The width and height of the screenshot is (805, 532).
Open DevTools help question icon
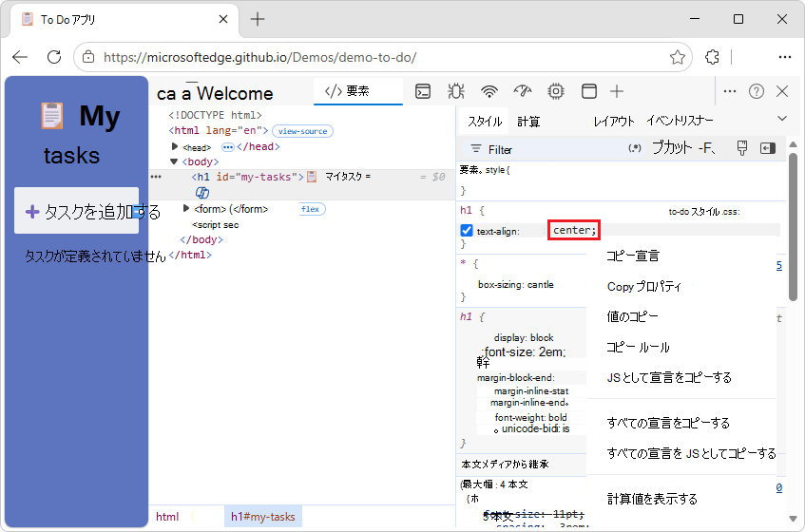(x=757, y=91)
